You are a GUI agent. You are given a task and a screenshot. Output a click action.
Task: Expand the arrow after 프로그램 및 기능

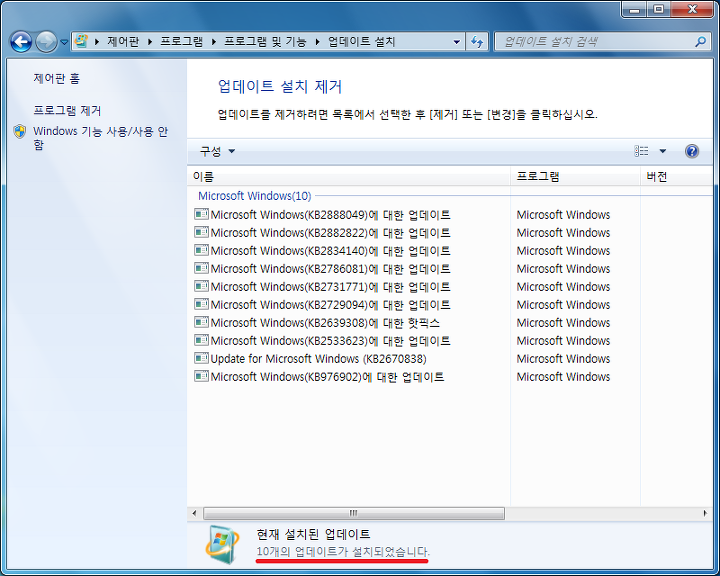click(x=317, y=42)
